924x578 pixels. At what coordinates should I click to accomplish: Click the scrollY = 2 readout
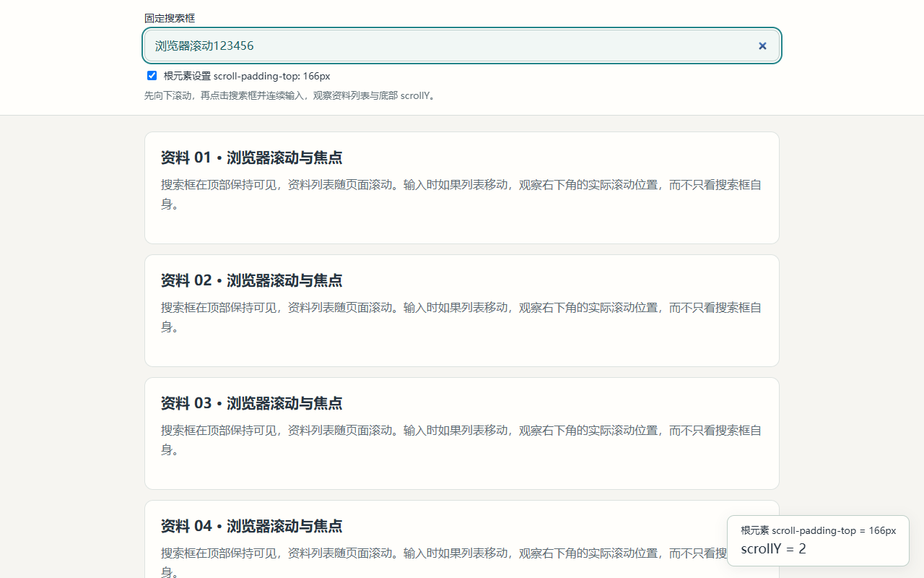pos(773,549)
